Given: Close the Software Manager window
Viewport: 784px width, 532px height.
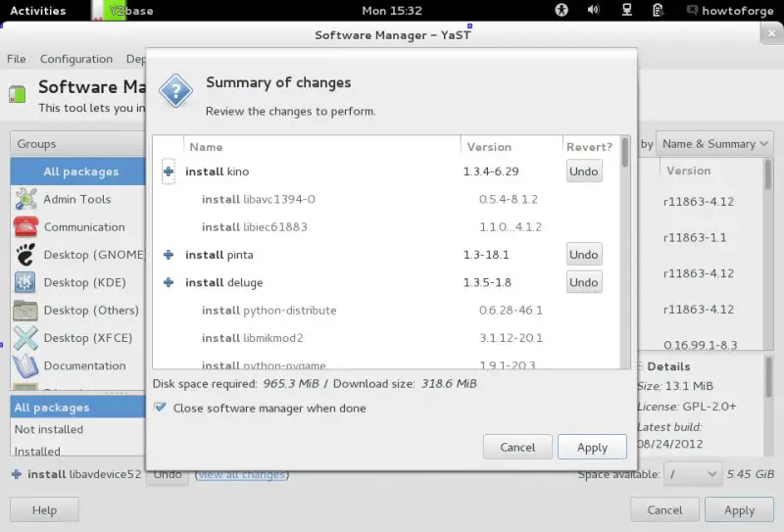Looking at the screenshot, I should (x=771, y=33).
